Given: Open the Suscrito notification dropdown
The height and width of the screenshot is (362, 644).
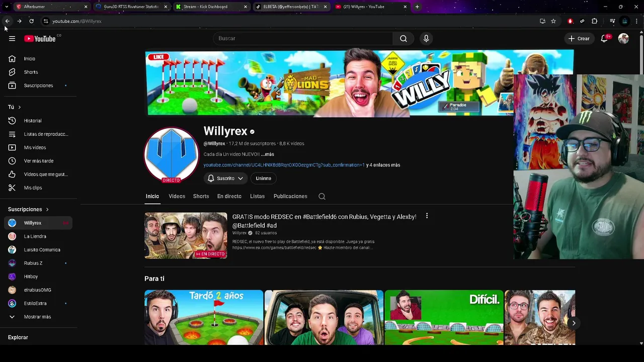Looking at the screenshot, I should (x=225, y=178).
